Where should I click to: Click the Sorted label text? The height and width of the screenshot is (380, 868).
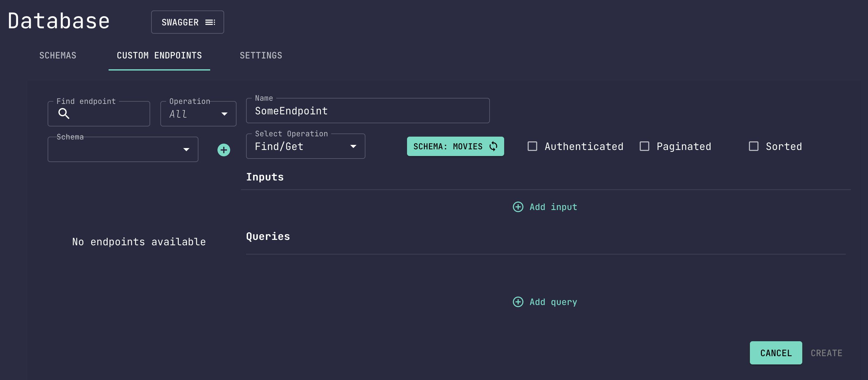[784, 146]
